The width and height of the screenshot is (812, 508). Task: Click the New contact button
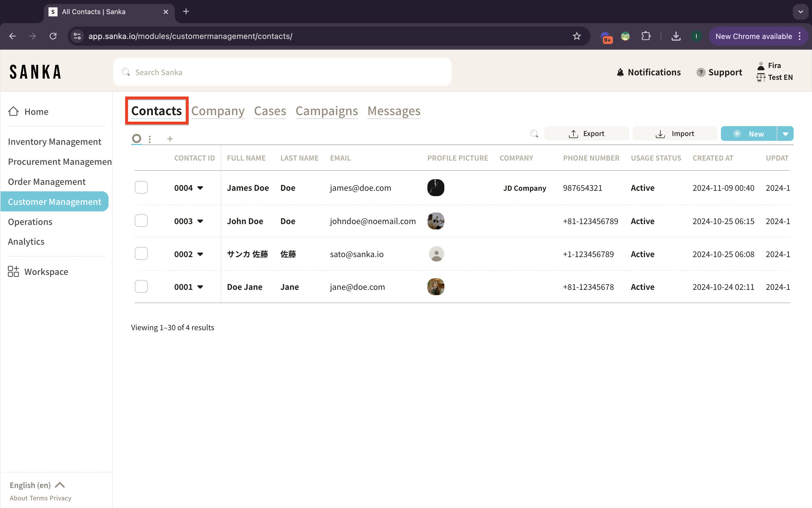click(x=749, y=134)
